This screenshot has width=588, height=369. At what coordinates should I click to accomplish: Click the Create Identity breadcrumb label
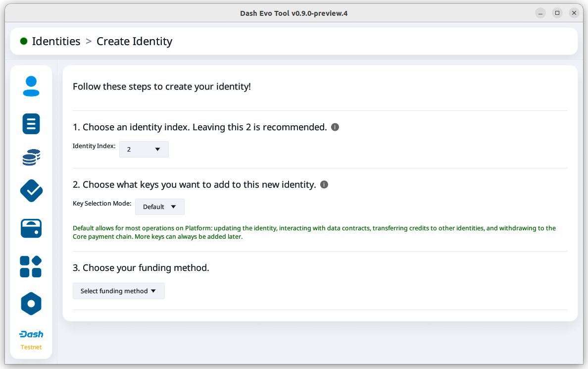click(x=134, y=42)
